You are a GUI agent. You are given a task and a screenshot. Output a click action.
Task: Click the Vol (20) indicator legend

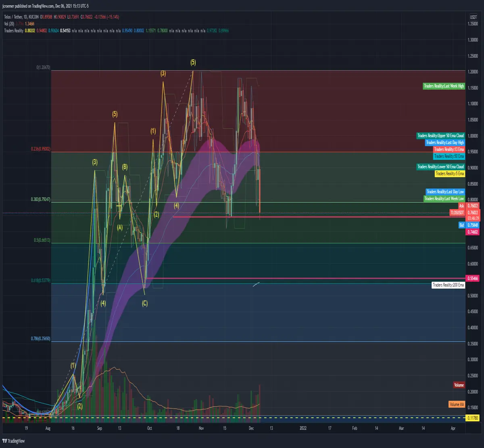9,24
